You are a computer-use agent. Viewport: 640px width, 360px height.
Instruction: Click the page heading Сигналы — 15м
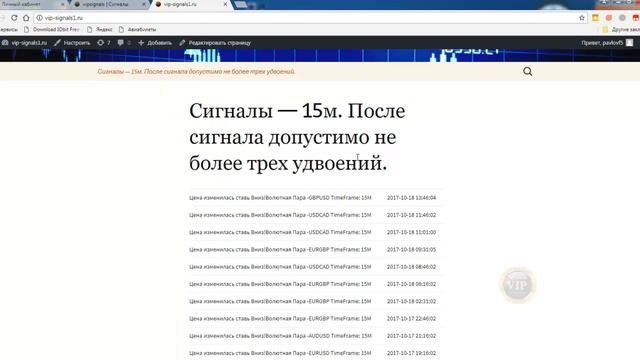297,137
